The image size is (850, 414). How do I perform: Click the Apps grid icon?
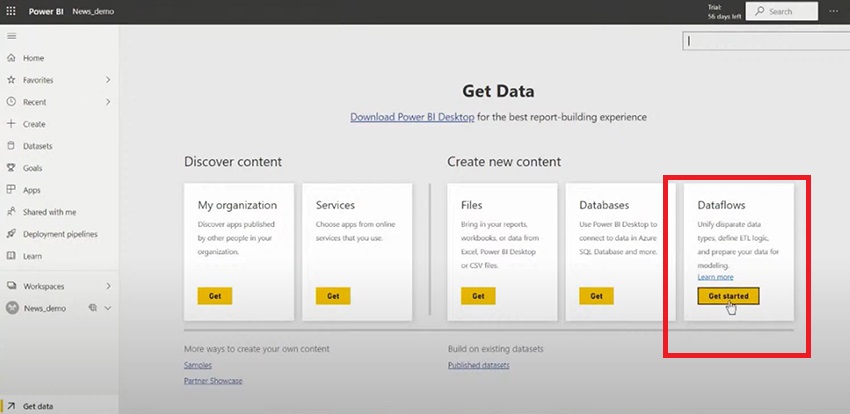click(x=11, y=190)
